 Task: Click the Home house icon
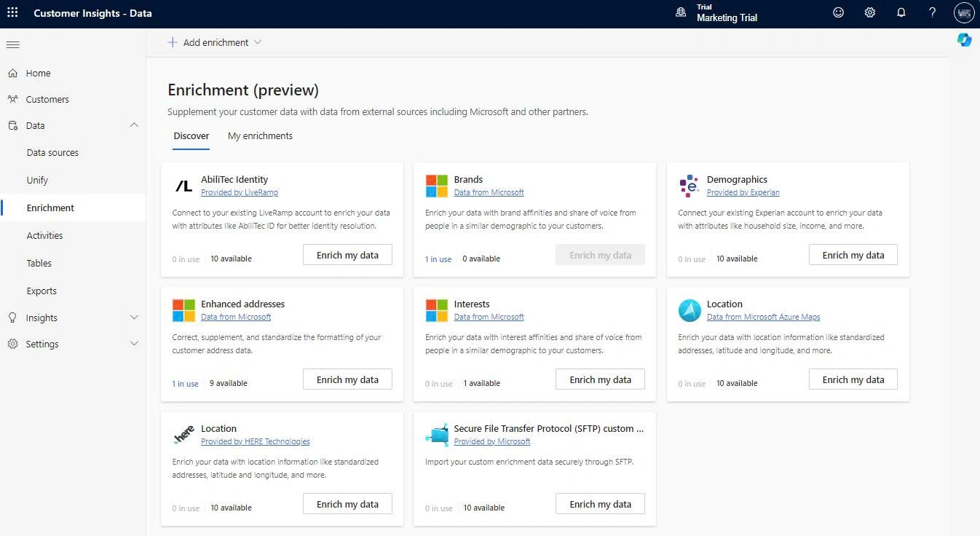pos(12,73)
